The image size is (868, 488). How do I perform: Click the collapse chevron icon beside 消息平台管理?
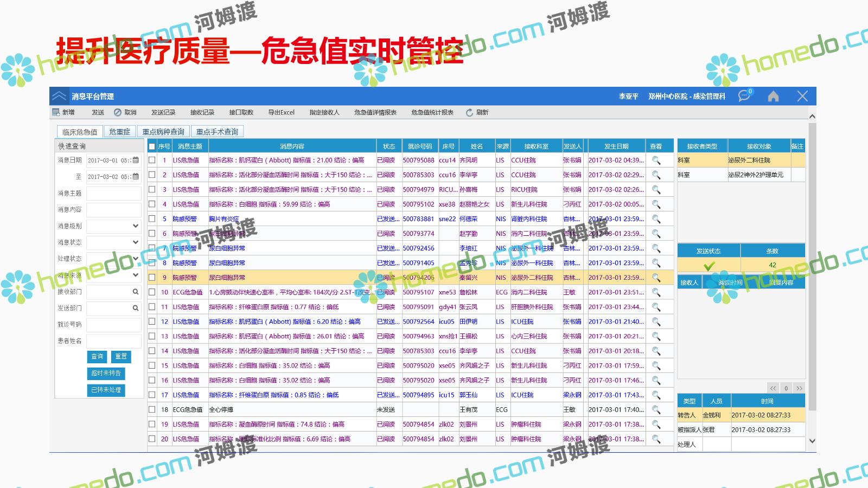pyautogui.click(x=59, y=96)
